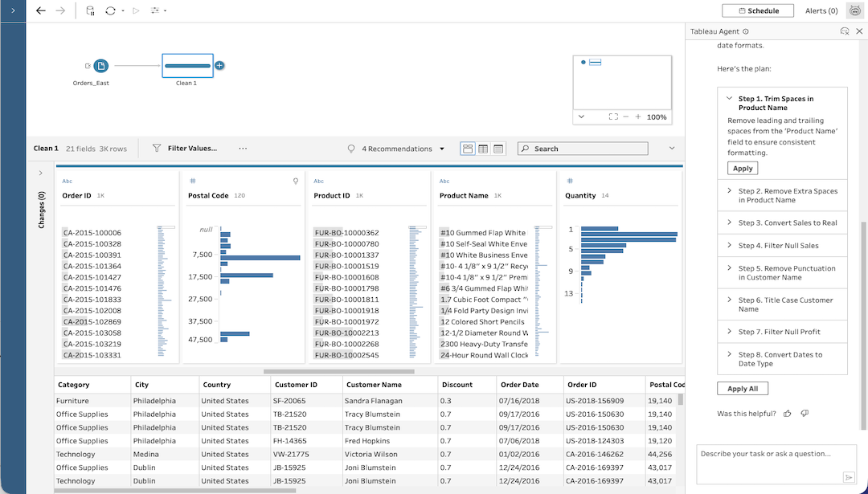Click the 'Describe your task' input box
868x494 pixels.
click(x=776, y=463)
